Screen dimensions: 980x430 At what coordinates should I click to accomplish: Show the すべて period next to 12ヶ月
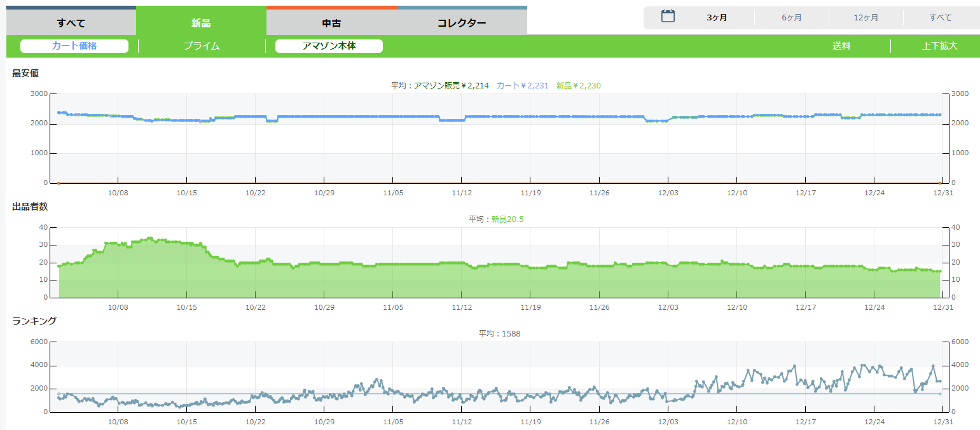pyautogui.click(x=941, y=18)
